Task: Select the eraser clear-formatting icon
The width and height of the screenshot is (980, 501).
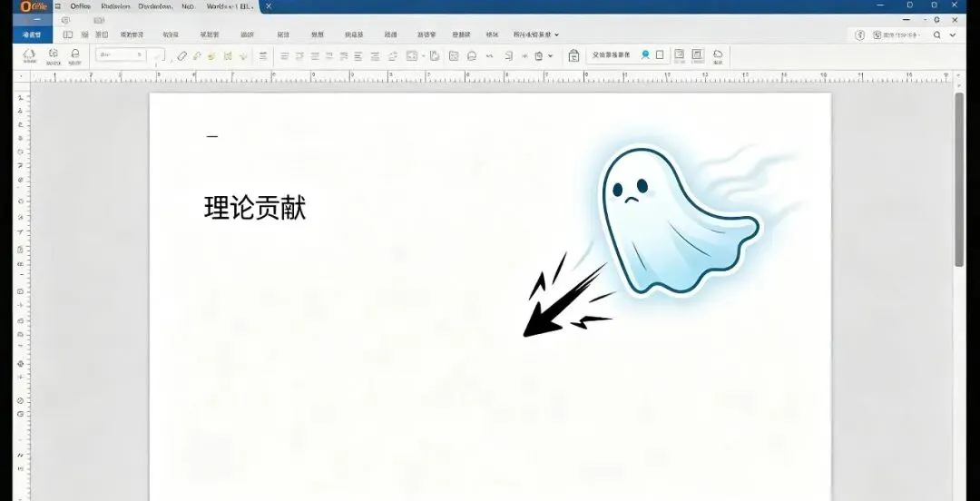Action: coord(181,55)
